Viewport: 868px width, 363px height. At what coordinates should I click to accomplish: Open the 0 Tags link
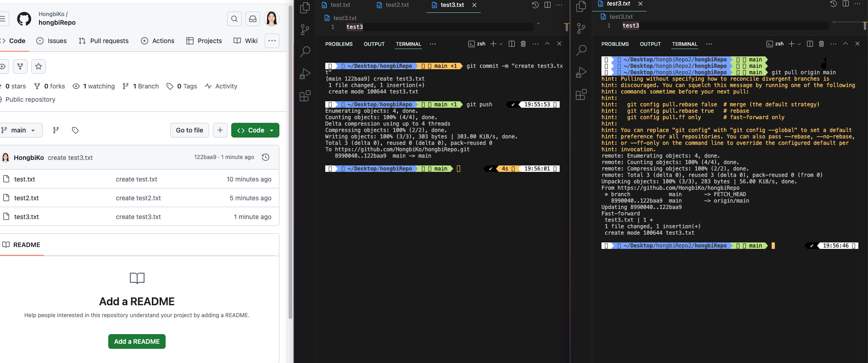click(182, 86)
